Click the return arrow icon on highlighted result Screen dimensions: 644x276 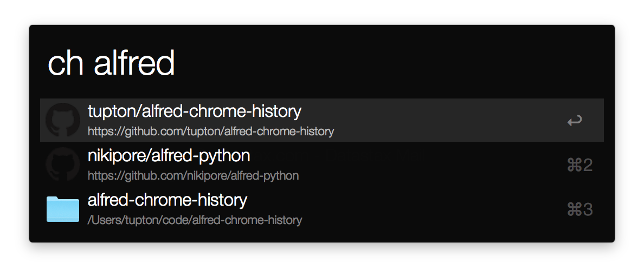pos(575,121)
